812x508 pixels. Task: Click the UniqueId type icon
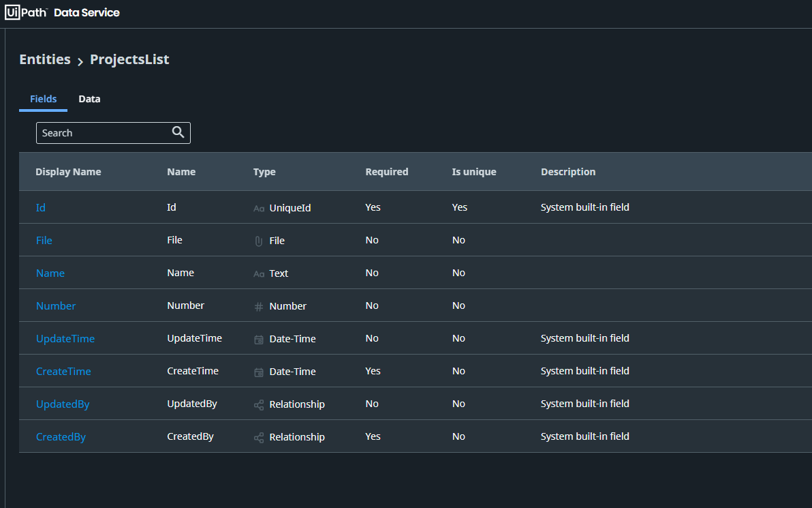(x=258, y=208)
